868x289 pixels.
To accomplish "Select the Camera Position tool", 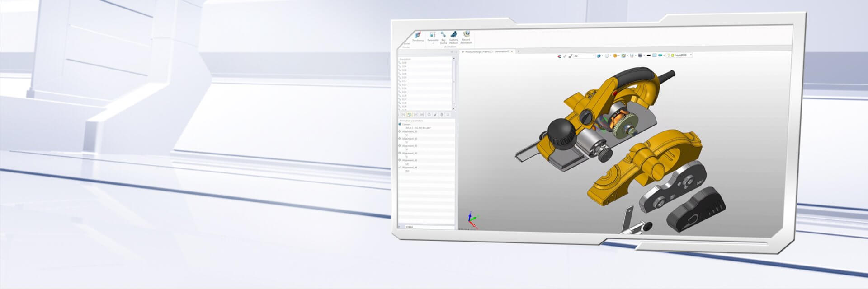I will [453, 37].
